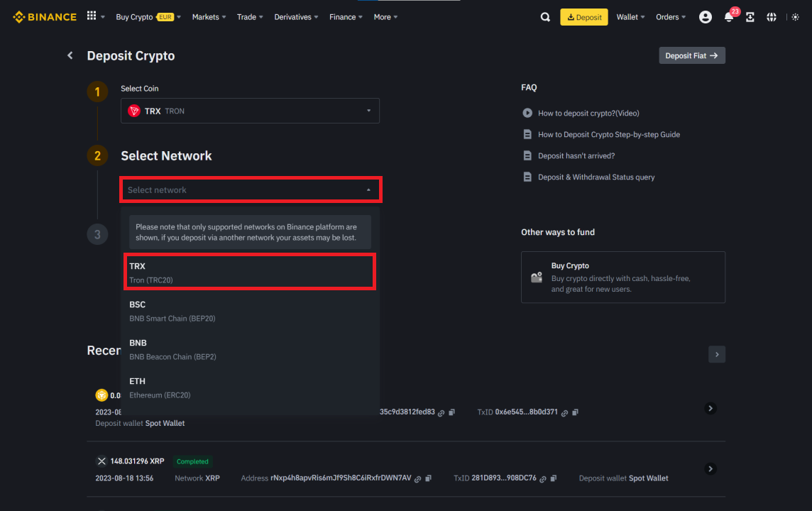Open the Trade menu
The width and height of the screenshot is (812, 511).
click(250, 17)
